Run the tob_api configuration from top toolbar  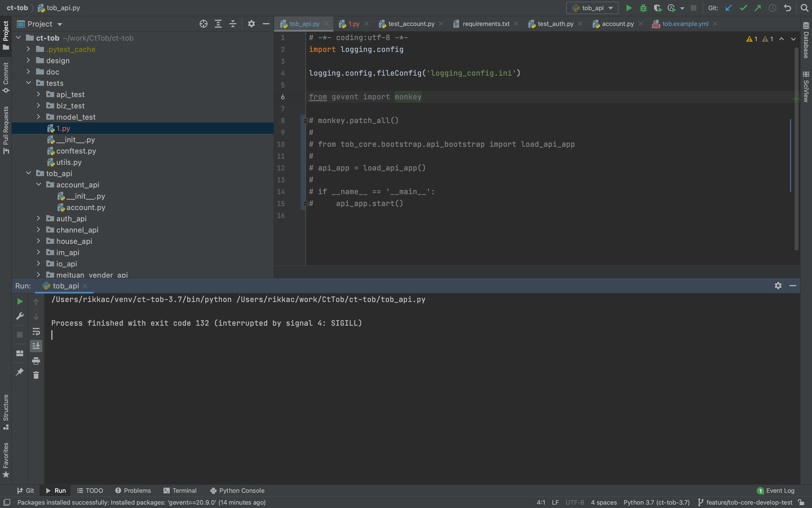[x=629, y=8]
